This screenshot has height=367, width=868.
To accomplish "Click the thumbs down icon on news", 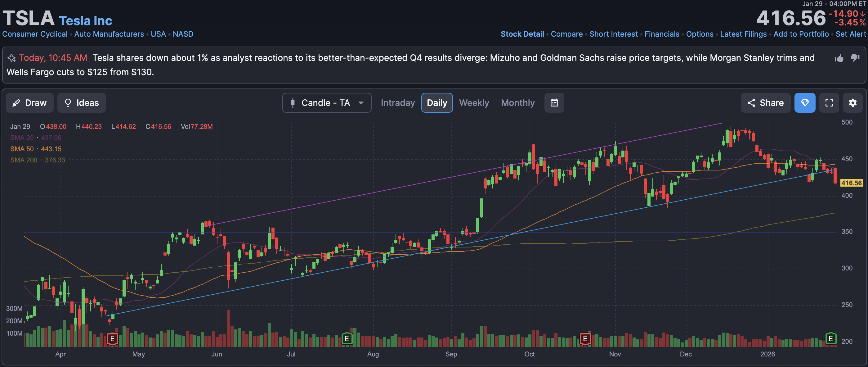I will pos(855,58).
